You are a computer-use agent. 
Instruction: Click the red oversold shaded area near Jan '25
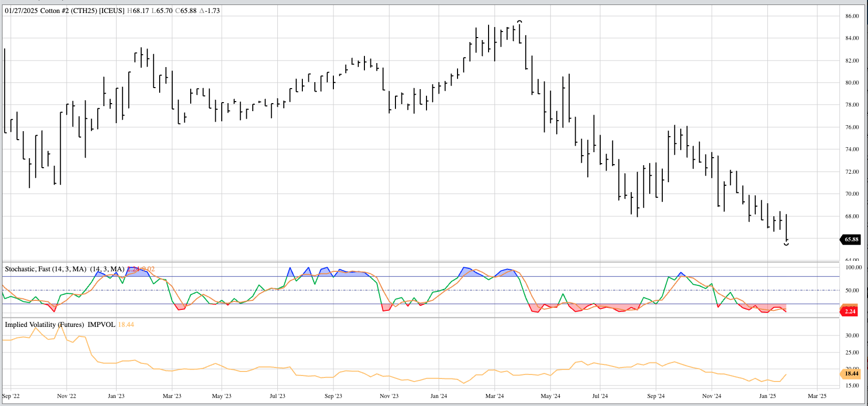(766, 307)
